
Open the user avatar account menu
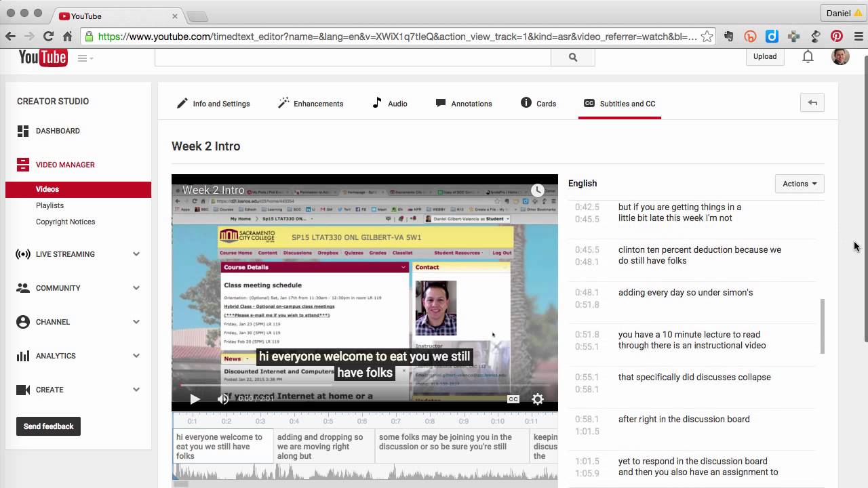click(840, 57)
